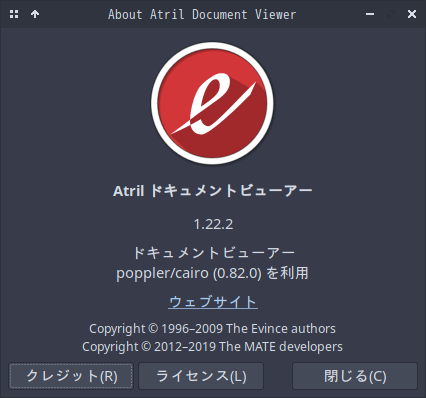426x398 pixels.
Task: Minimize the About dialog window
Action: pyautogui.click(x=370, y=14)
